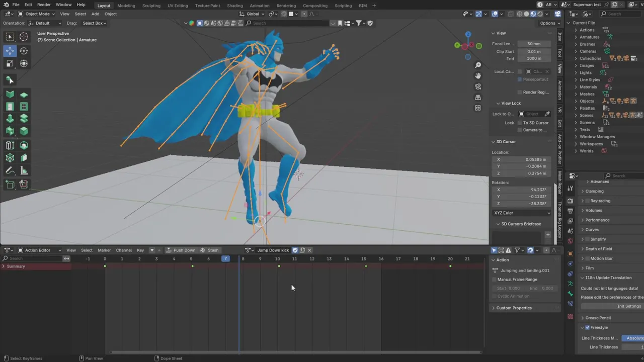Collapse the 3D Cursor panel

click(506, 141)
